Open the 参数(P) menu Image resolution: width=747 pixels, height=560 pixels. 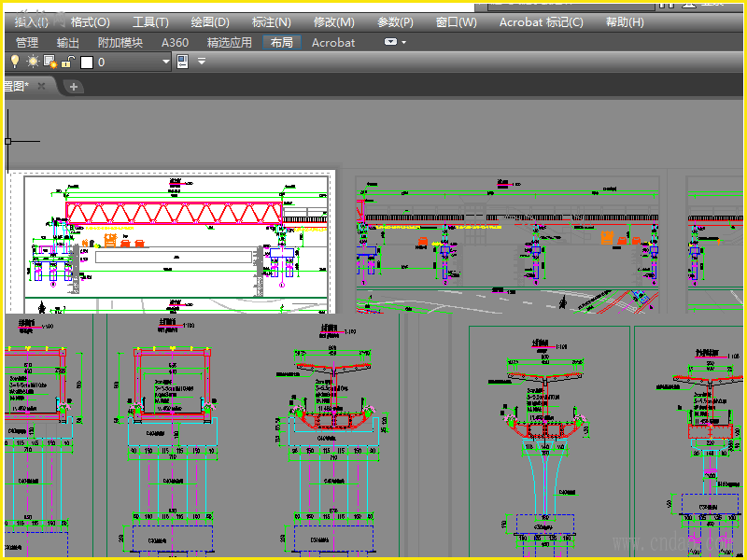(x=395, y=21)
